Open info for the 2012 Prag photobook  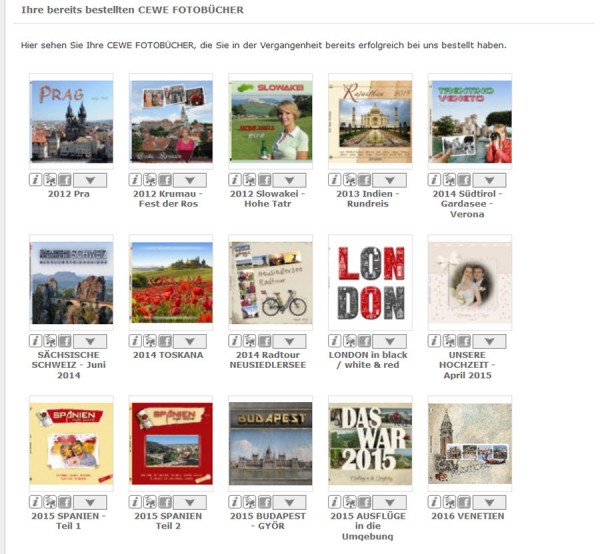[x=35, y=180]
